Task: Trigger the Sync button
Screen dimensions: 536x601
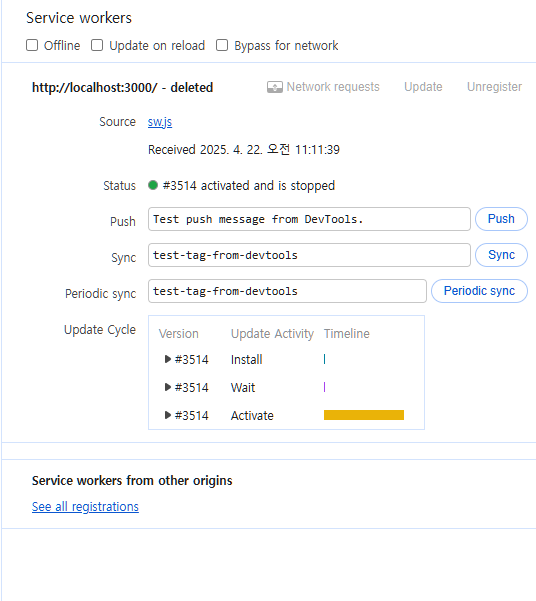Action: [501, 255]
